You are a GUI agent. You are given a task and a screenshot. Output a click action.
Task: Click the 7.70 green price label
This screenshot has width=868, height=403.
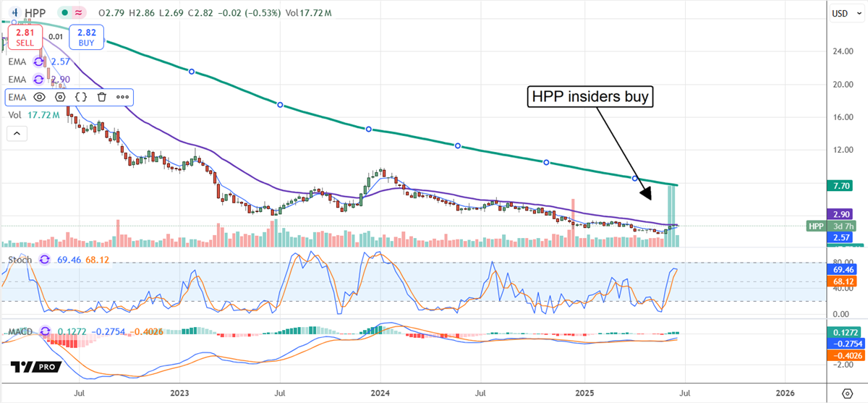(841, 186)
